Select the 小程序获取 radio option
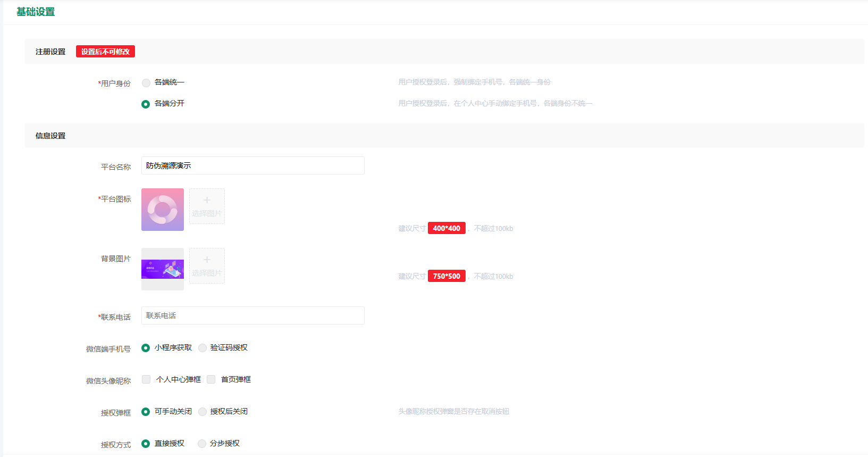Image resolution: width=868 pixels, height=457 pixels. [x=146, y=348]
